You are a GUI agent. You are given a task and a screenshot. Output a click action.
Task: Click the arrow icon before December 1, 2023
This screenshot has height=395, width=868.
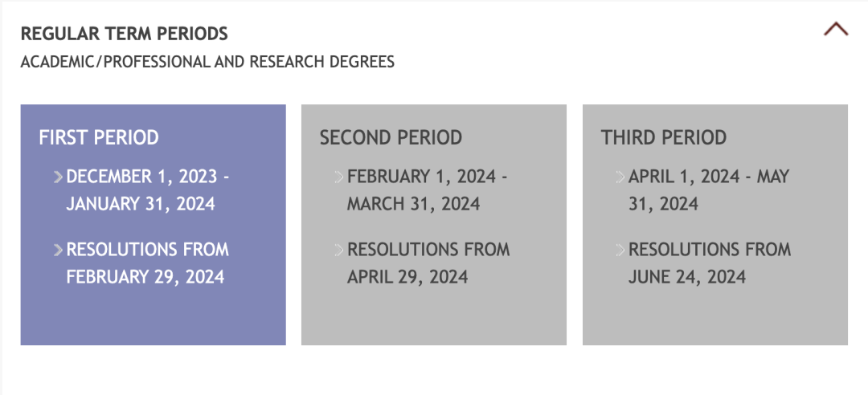click(x=58, y=177)
